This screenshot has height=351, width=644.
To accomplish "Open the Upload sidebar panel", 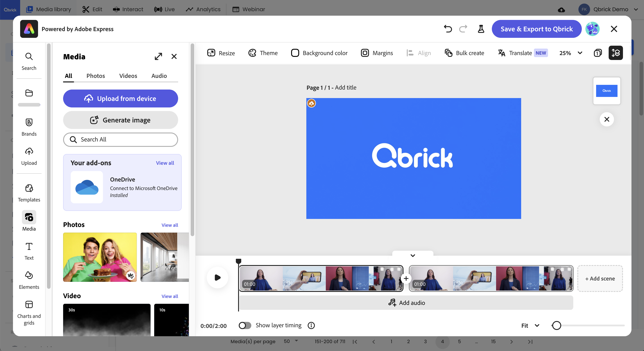I will pyautogui.click(x=29, y=156).
